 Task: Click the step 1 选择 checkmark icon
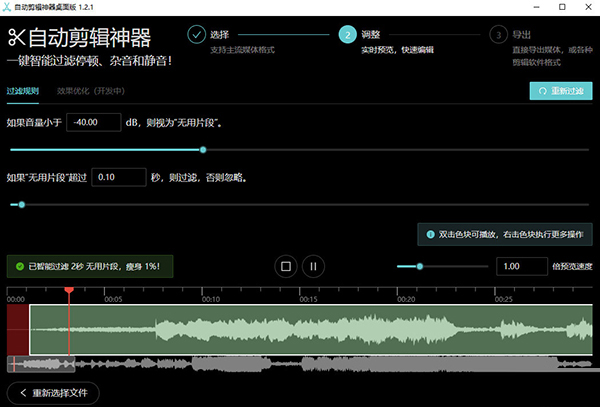[196, 35]
